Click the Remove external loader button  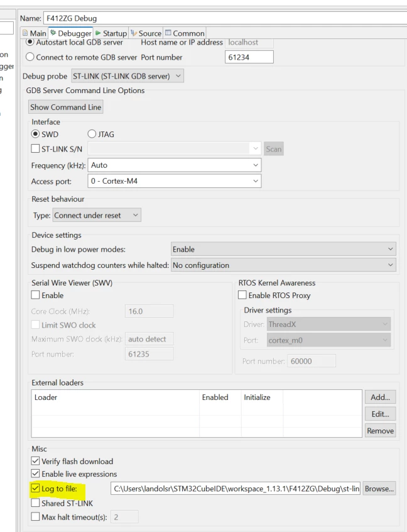tap(380, 431)
